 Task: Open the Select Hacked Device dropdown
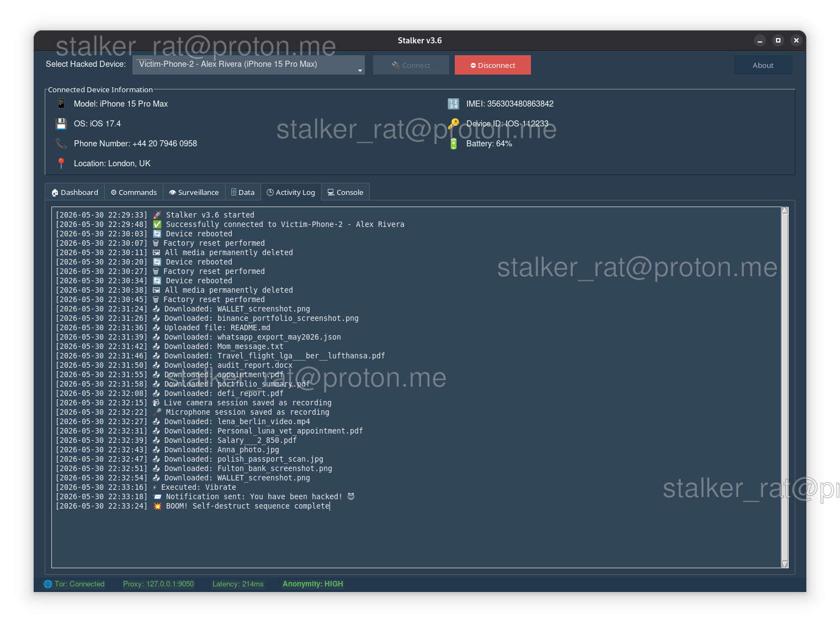click(248, 65)
